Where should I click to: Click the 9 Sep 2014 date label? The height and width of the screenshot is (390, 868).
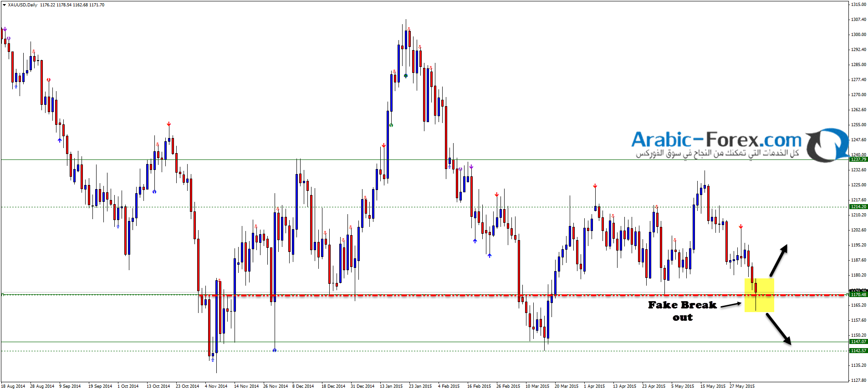click(70, 386)
